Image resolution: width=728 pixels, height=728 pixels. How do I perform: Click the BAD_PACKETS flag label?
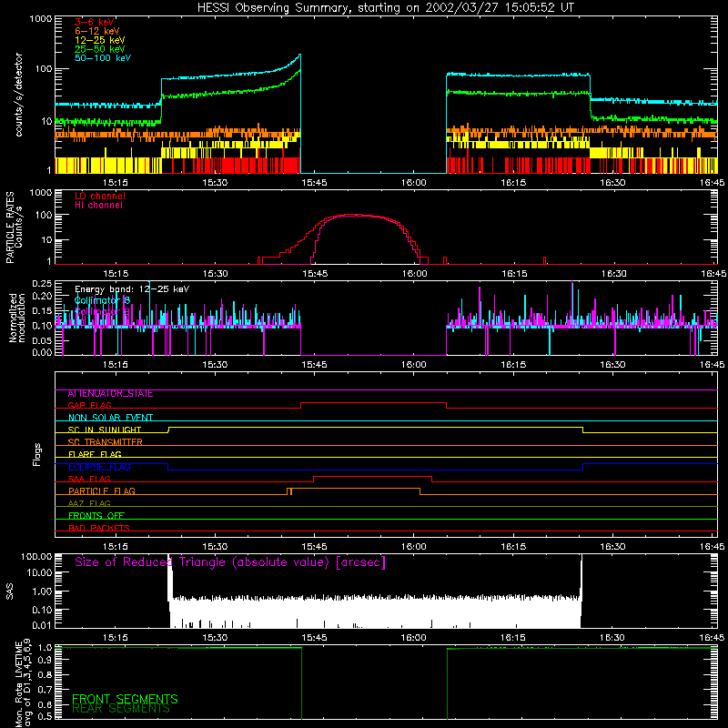[x=99, y=528]
